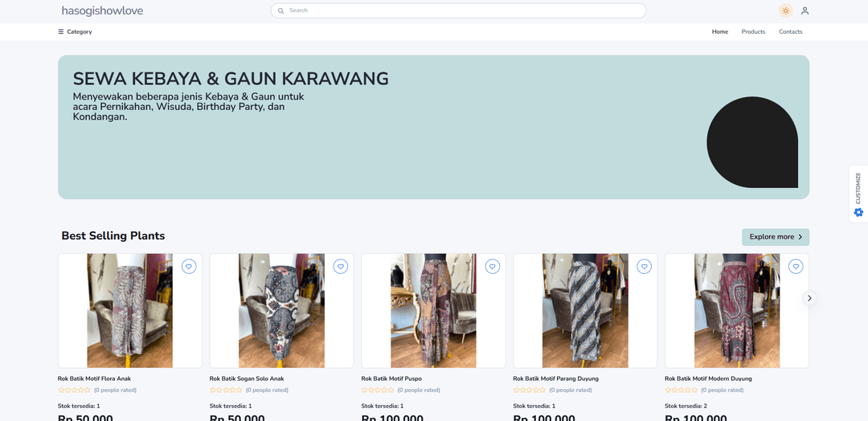Favorite Rok Batik Motif Modern Duyung heart
The image size is (868, 421).
tap(796, 267)
